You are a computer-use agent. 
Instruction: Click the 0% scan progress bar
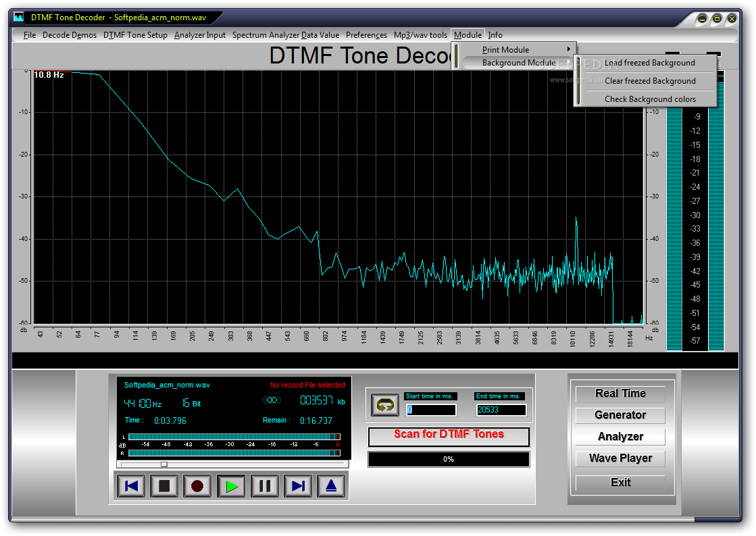click(449, 460)
